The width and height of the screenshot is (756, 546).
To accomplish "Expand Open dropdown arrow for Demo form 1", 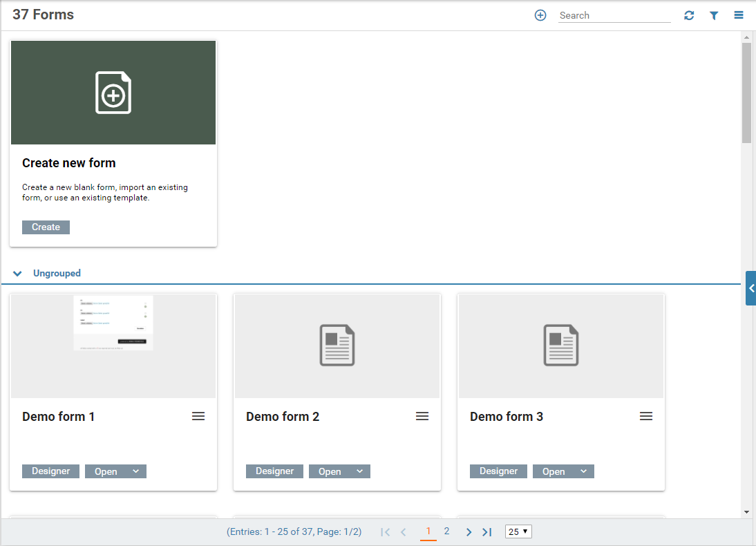I will point(135,471).
